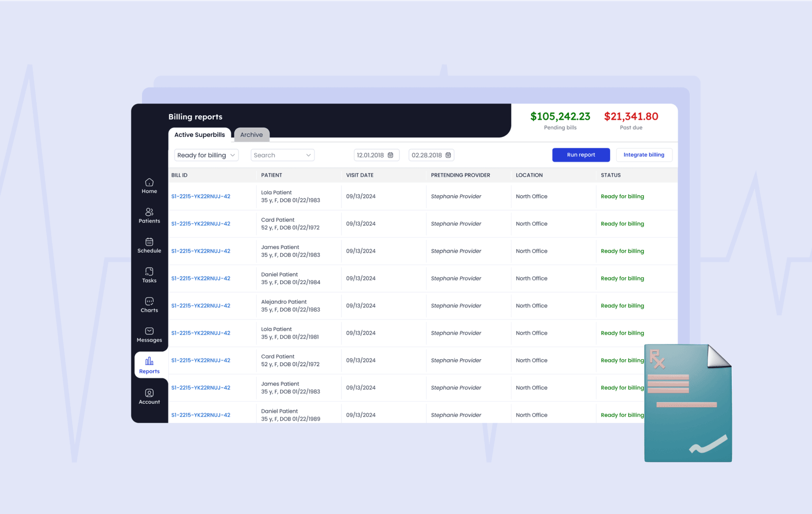Select the Active Superbills tab
The height and width of the screenshot is (514, 812).
click(199, 135)
